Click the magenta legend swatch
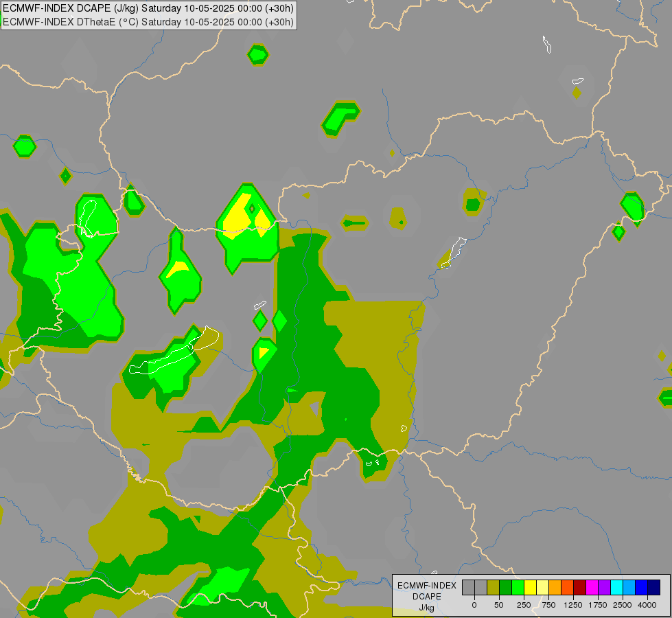The image size is (672, 618). tap(592, 588)
